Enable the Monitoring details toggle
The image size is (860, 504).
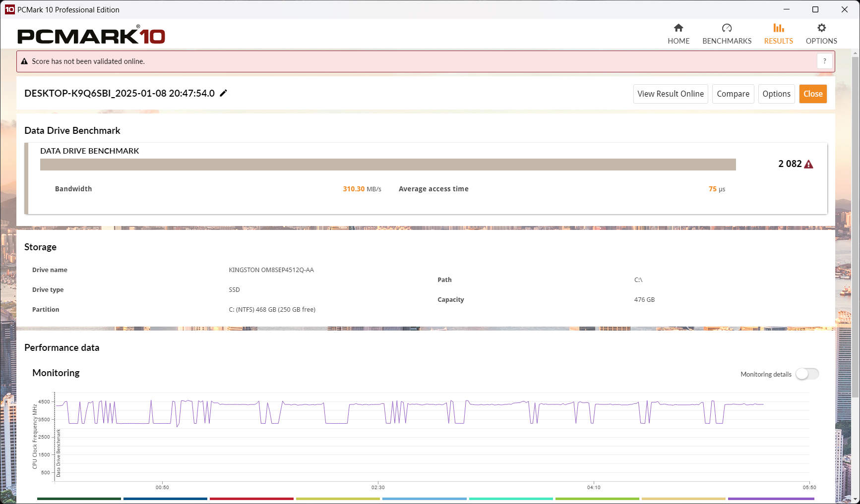[x=807, y=374]
